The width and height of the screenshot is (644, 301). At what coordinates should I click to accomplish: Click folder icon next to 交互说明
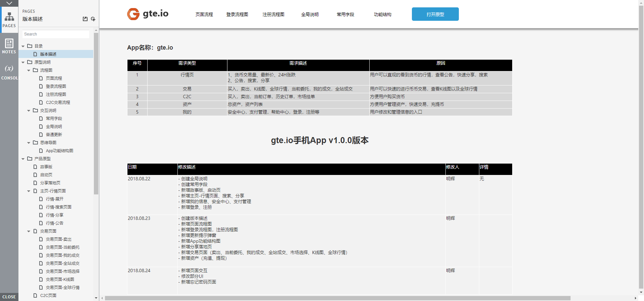pyautogui.click(x=36, y=110)
